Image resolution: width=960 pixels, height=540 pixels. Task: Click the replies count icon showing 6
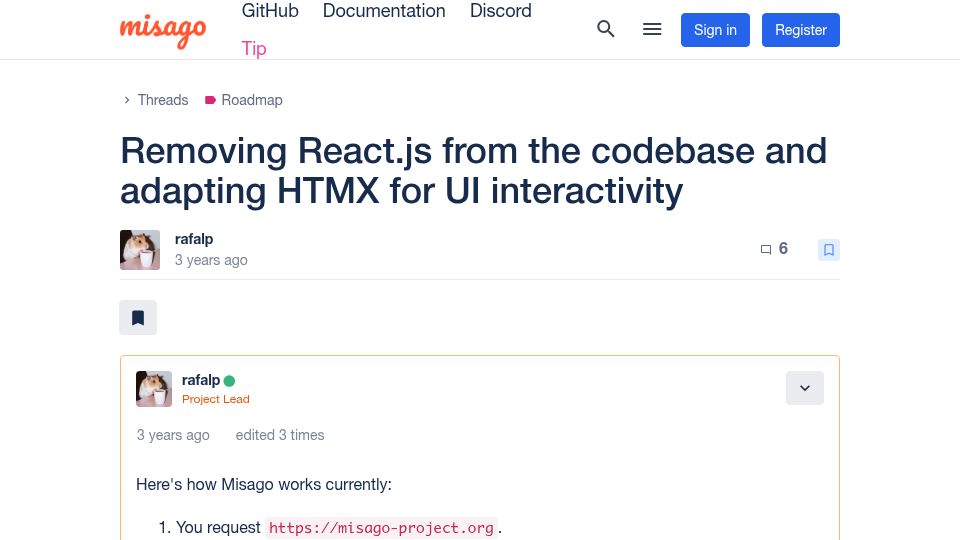766,249
